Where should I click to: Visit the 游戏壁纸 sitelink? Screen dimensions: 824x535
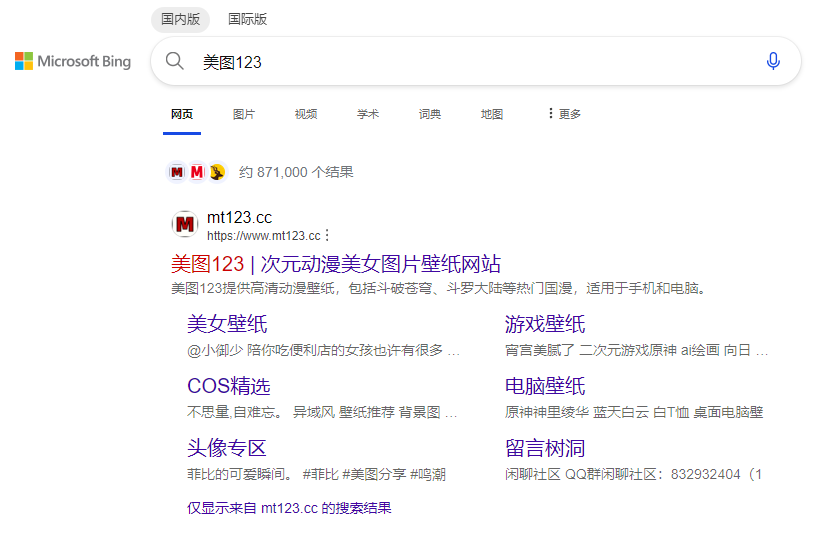pos(545,324)
